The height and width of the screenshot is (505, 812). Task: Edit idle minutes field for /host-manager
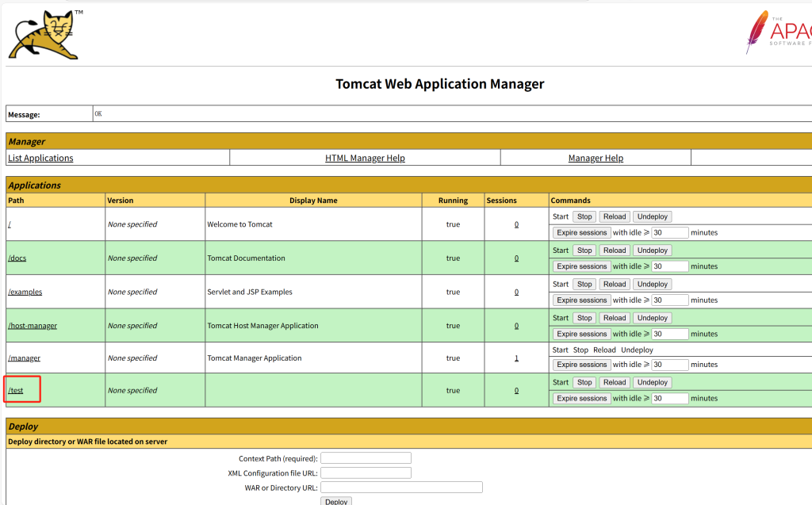tap(669, 334)
